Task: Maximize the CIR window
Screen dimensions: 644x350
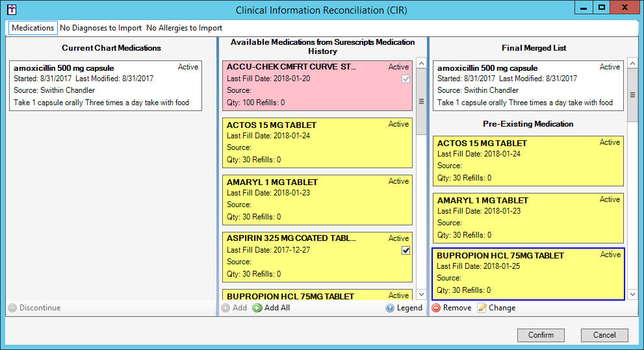Action: pyautogui.click(x=601, y=8)
